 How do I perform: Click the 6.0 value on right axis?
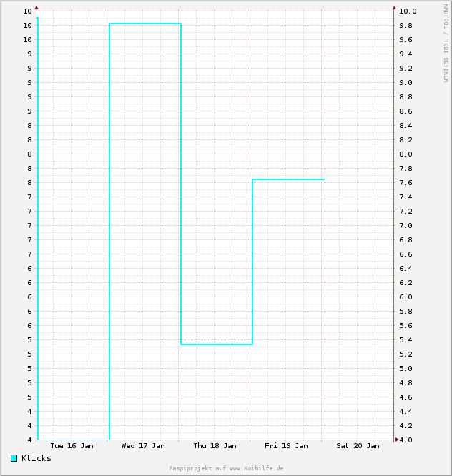pyautogui.click(x=406, y=297)
